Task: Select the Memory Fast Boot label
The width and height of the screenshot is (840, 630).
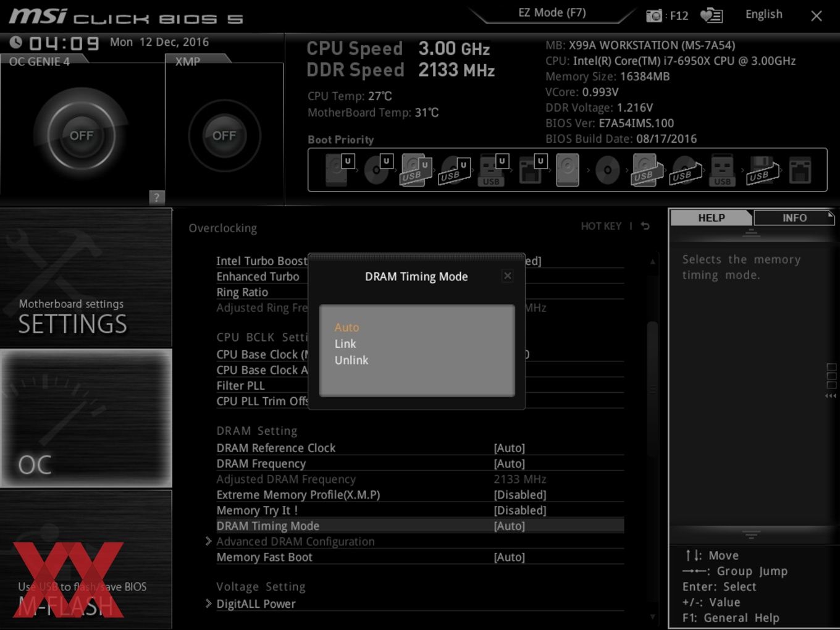Action: pos(264,557)
